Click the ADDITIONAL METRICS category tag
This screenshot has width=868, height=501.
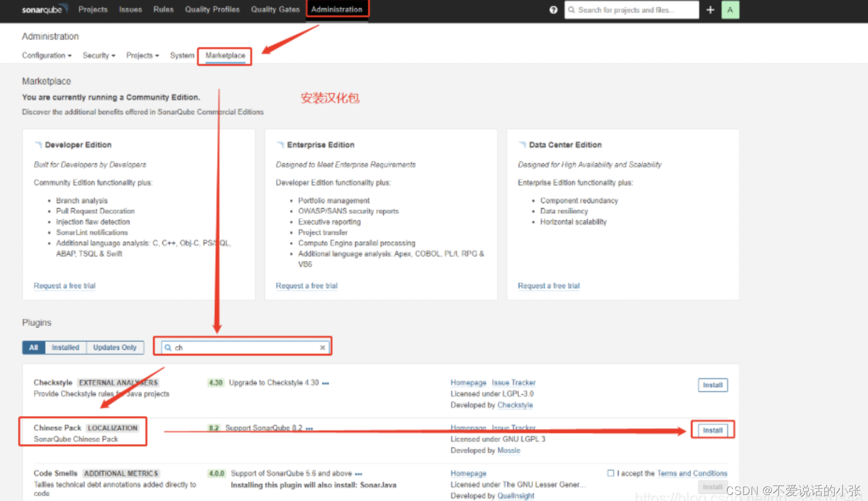[121, 473]
